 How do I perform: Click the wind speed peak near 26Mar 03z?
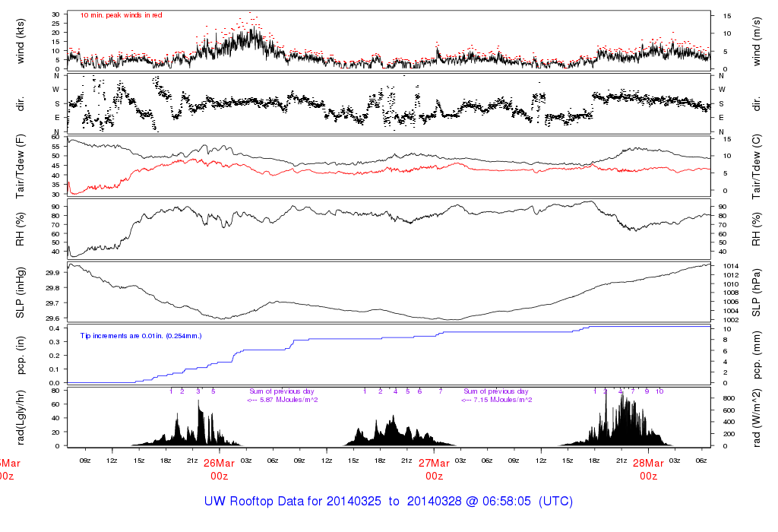(x=252, y=28)
